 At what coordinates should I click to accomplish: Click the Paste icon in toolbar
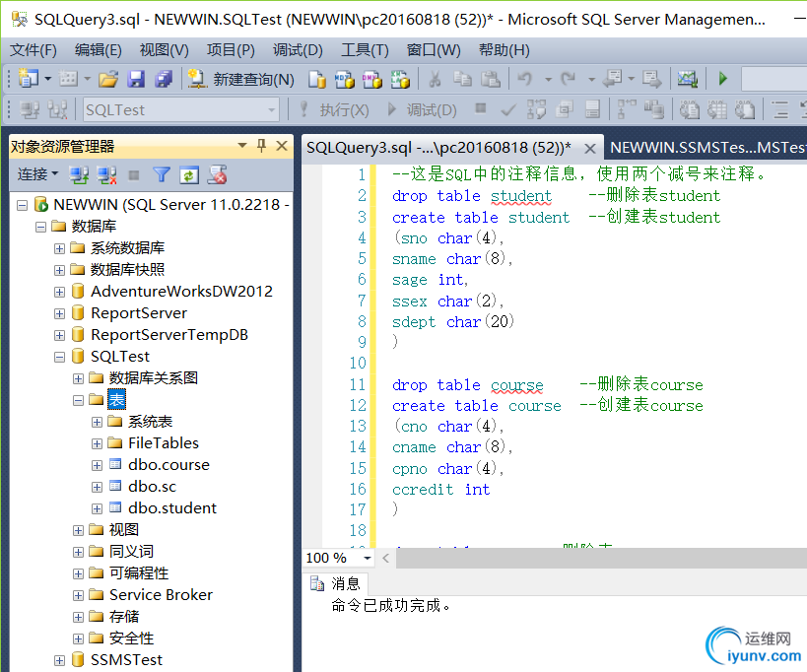tap(491, 79)
